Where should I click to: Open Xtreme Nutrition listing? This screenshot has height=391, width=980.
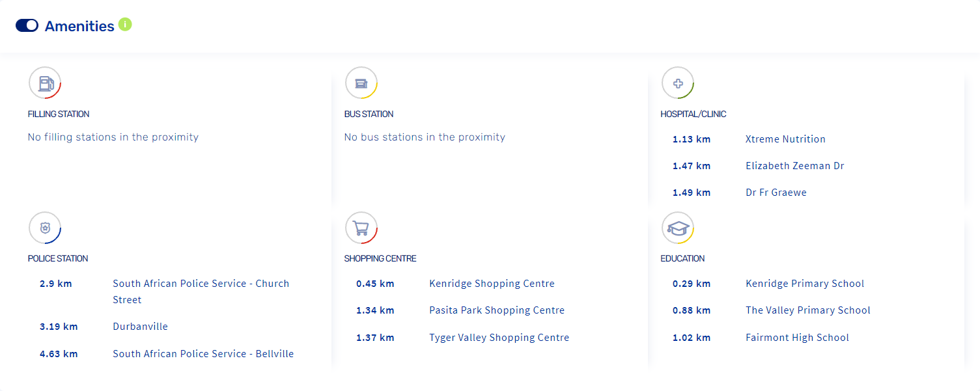point(785,139)
